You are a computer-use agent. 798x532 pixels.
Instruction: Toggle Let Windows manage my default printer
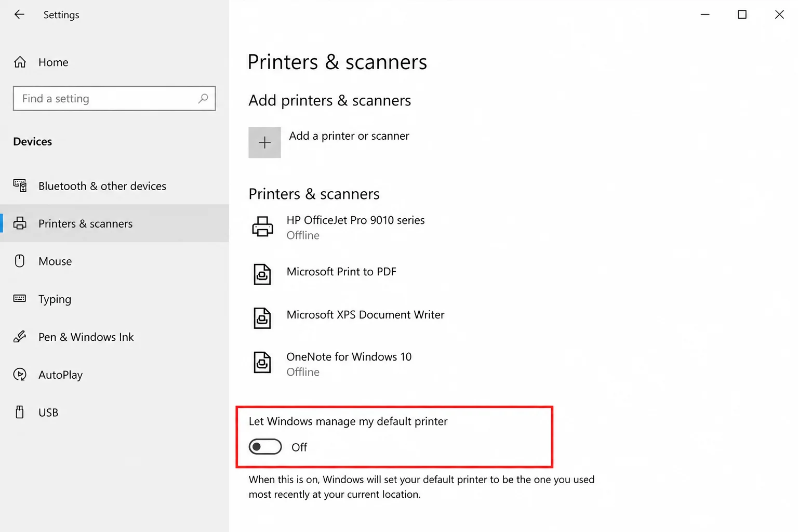[x=265, y=447]
